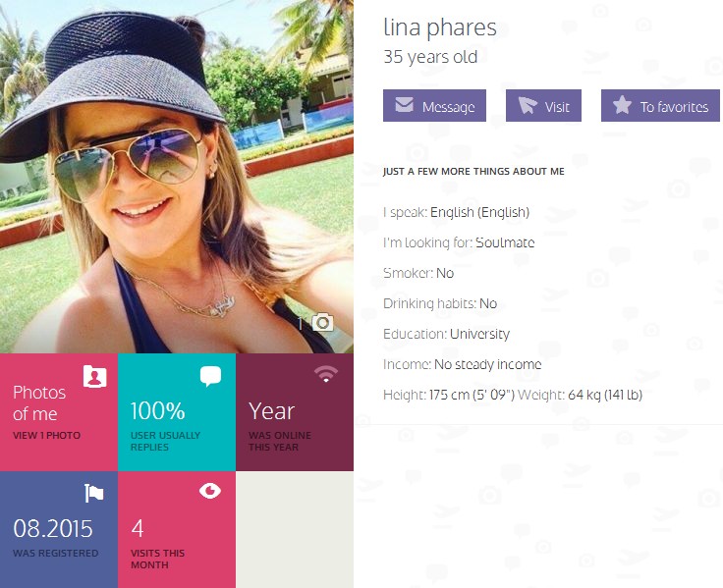Click the 100% user usually replies tile
723x588 pixels.
click(177, 412)
